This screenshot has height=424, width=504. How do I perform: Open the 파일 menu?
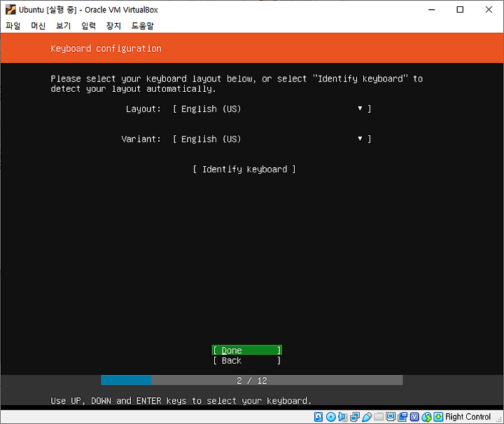click(13, 26)
